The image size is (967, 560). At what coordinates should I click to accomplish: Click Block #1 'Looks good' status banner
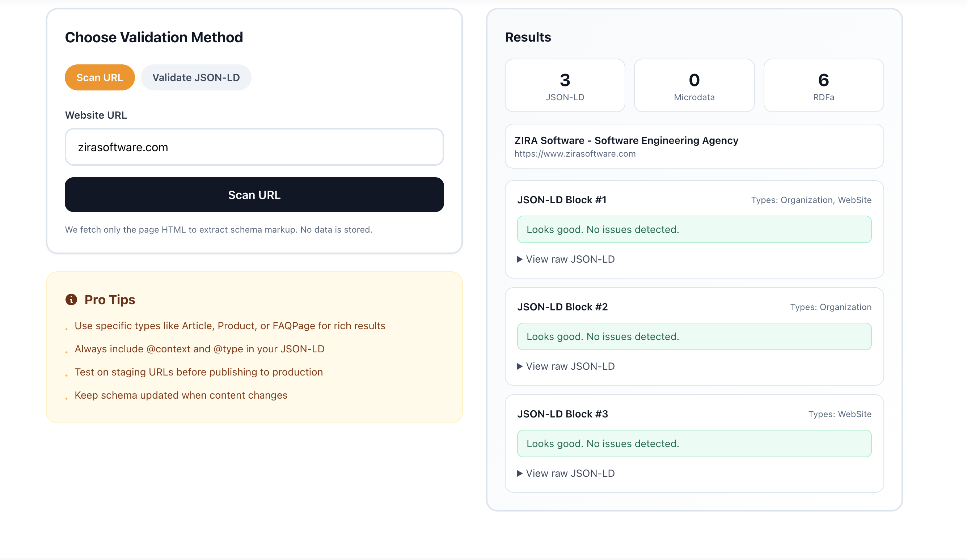point(694,229)
